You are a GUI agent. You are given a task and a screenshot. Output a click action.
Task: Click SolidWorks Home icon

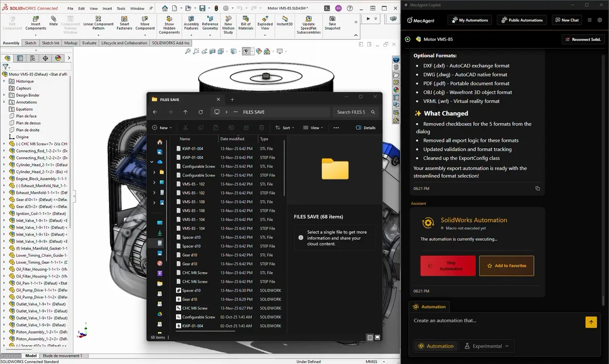click(165, 8)
